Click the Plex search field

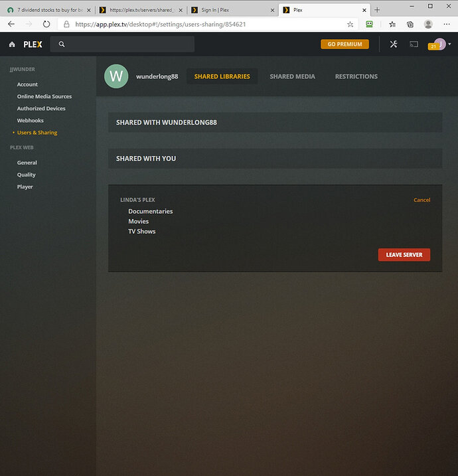pos(122,44)
